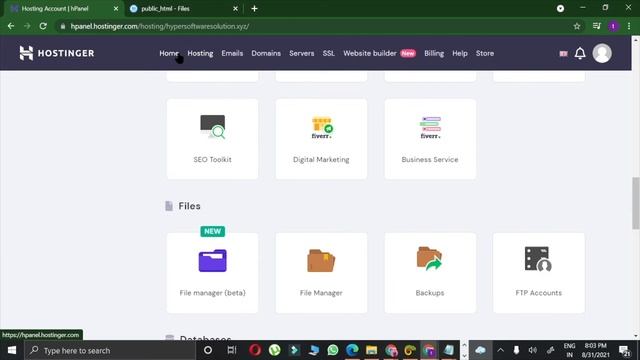Show hidden system tray icons

click(x=500, y=350)
